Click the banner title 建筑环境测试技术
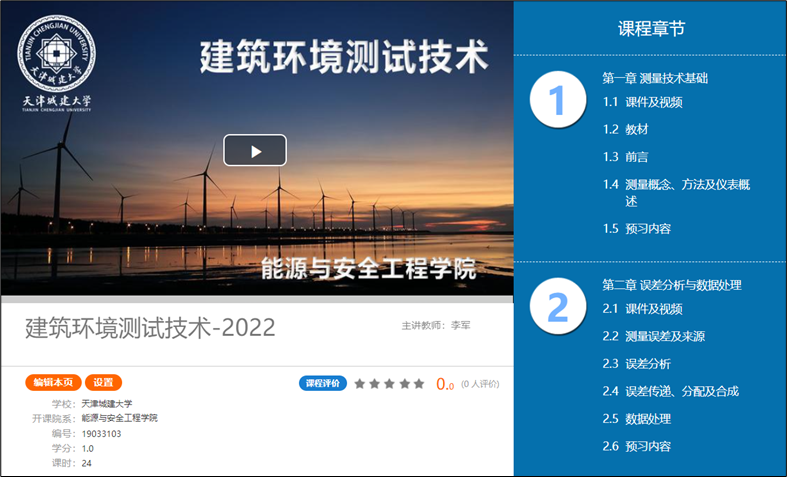This screenshot has width=787, height=477. [344, 57]
